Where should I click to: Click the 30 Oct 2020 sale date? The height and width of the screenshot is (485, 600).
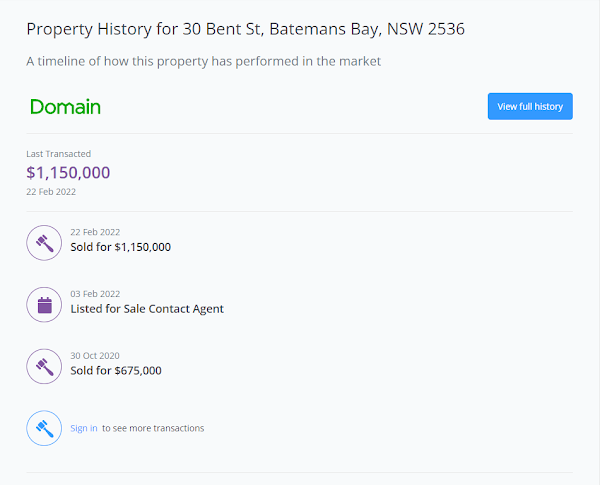pos(95,356)
